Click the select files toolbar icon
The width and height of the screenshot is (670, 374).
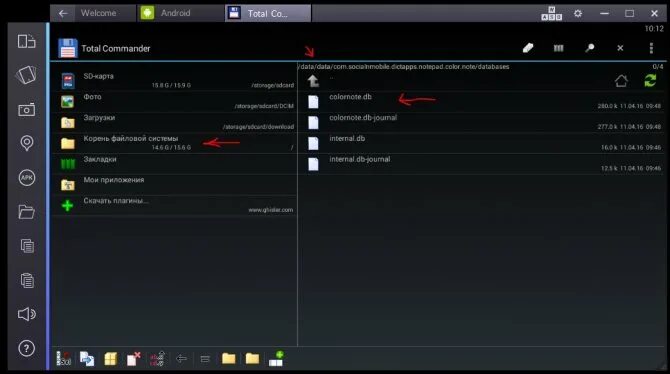64,358
